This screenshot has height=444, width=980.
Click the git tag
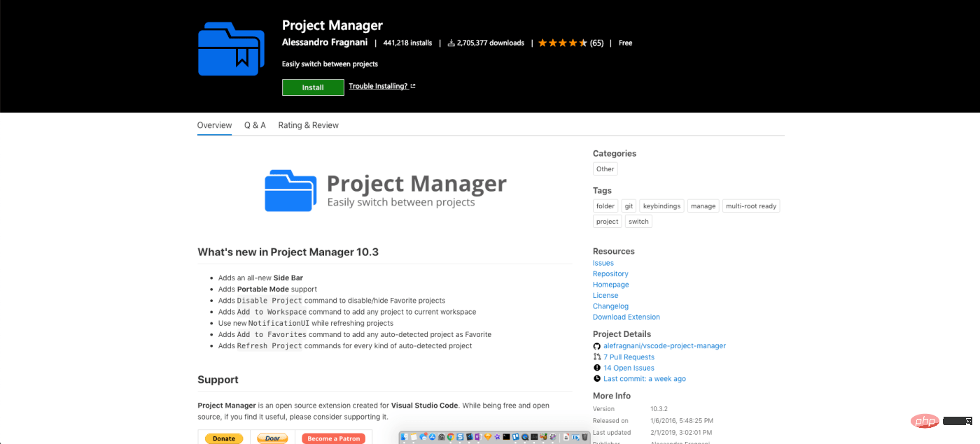click(629, 206)
